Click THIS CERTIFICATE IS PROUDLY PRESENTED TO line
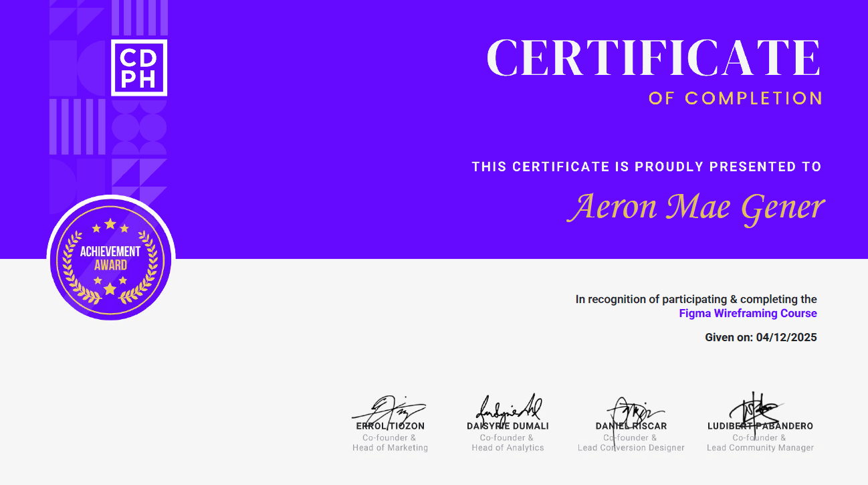 [647, 167]
